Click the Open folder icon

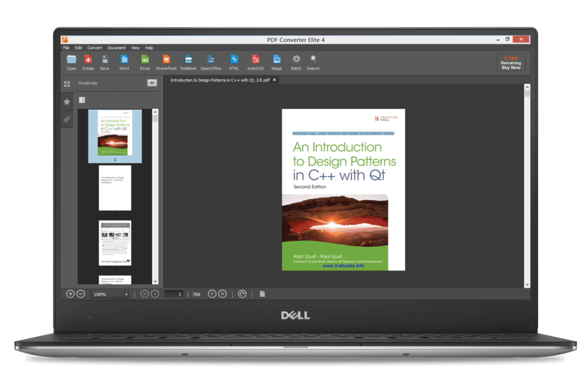tap(71, 59)
